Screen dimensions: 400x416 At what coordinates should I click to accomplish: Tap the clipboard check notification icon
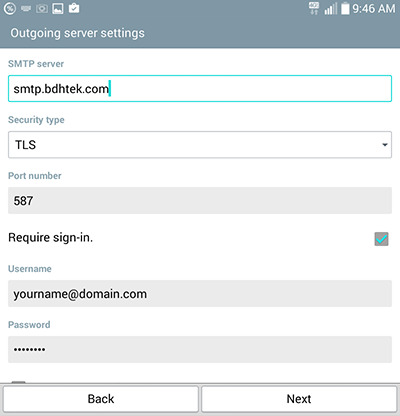(74, 8)
